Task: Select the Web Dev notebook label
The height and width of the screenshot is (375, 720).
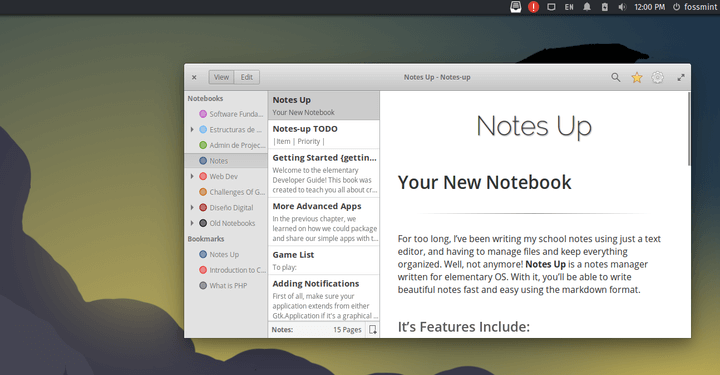Action: pyautogui.click(x=224, y=176)
